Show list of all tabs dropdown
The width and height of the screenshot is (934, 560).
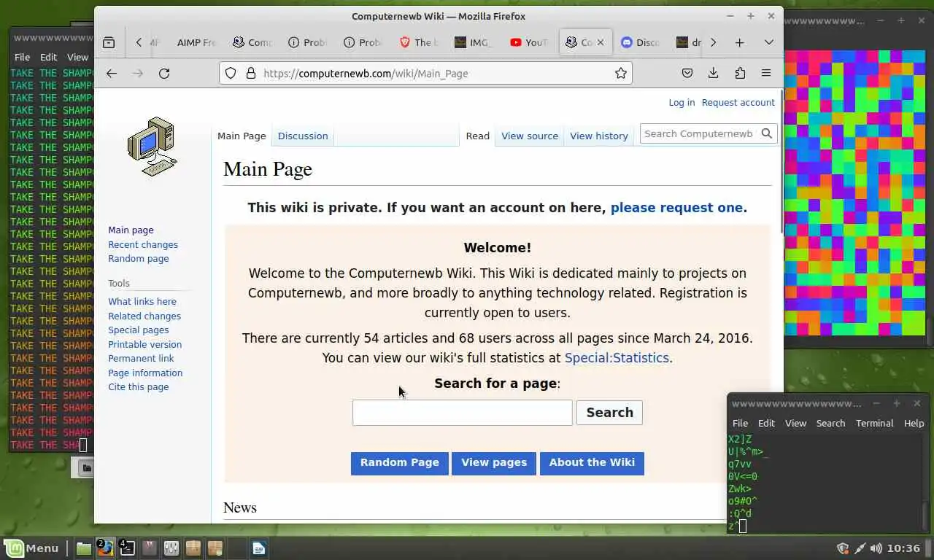pyautogui.click(x=768, y=42)
